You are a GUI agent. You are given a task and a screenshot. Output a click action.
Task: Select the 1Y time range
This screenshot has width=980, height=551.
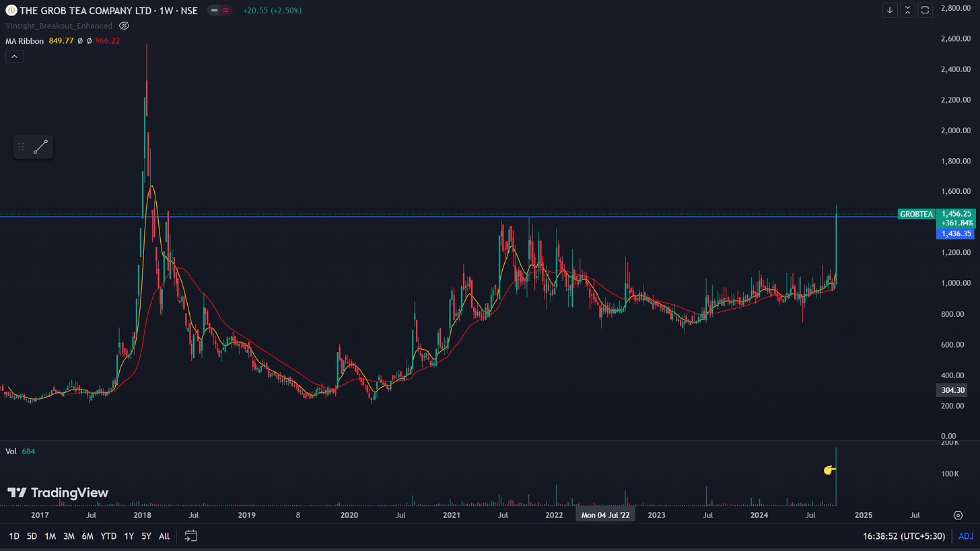[x=129, y=536]
